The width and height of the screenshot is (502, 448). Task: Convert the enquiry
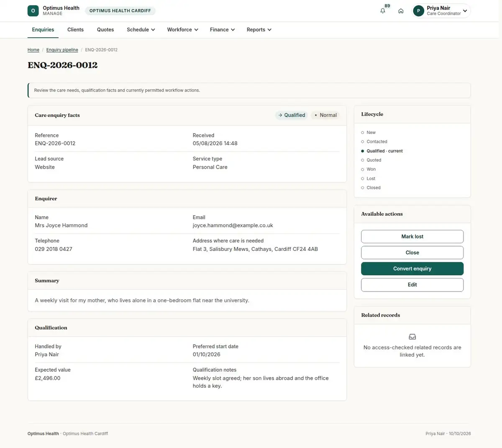[x=412, y=269]
